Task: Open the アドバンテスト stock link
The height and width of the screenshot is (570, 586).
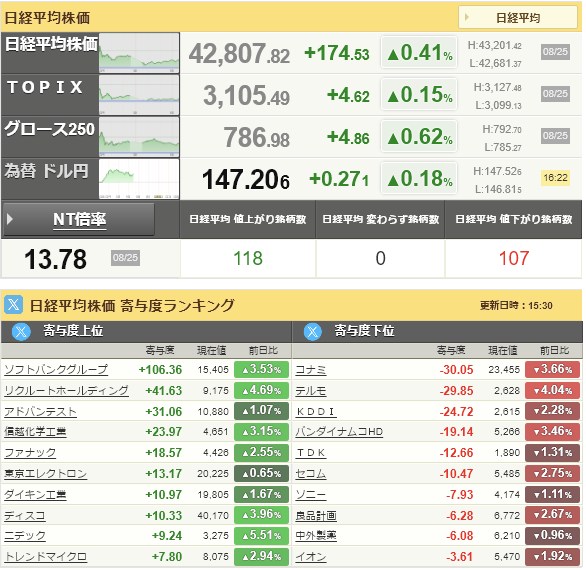Action: 40,412
